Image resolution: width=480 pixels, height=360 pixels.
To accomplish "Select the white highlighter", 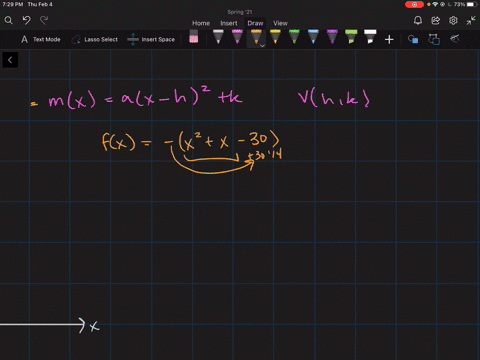I will (370, 36).
